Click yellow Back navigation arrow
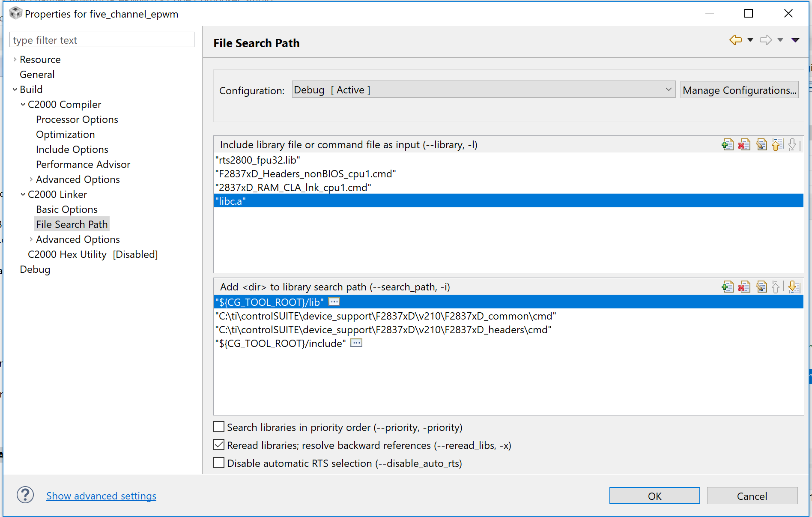 [x=735, y=40]
